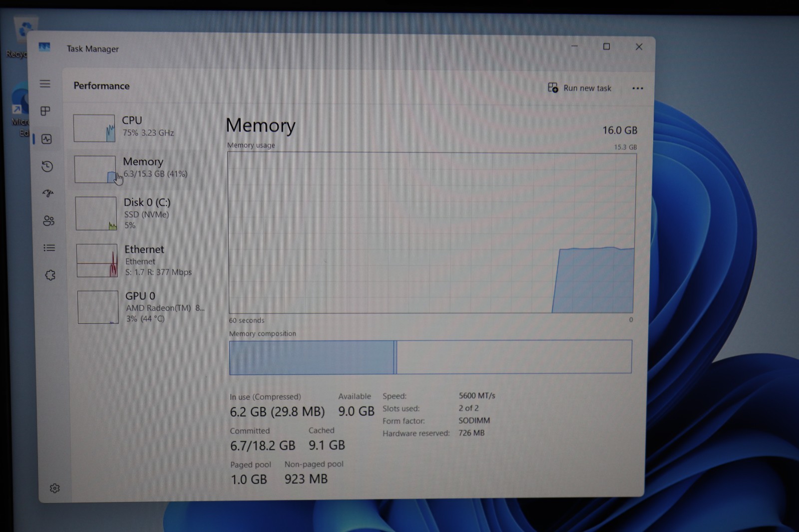Click the Ethernet throughput mini graph thumbnail

pos(97,261)
